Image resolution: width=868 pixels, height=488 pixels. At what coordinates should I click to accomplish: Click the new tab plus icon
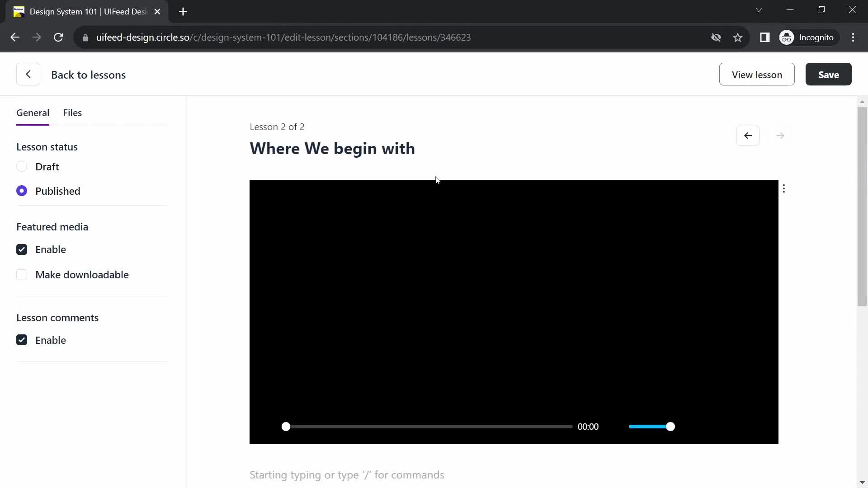pos(183,12)
